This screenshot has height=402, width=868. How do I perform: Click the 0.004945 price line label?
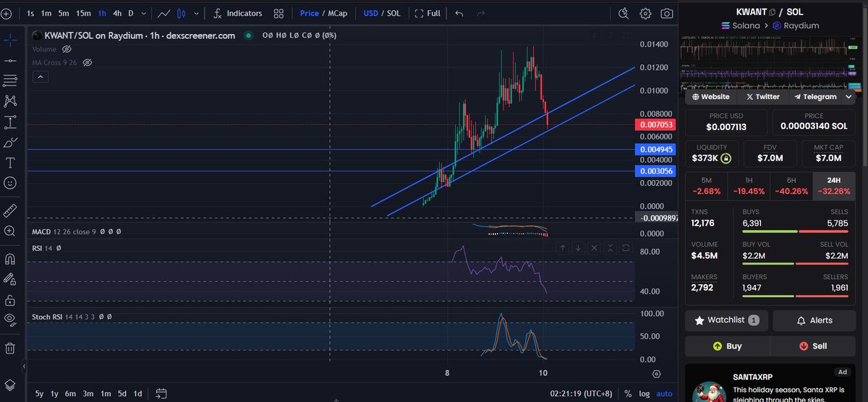(x=655, y=150)
